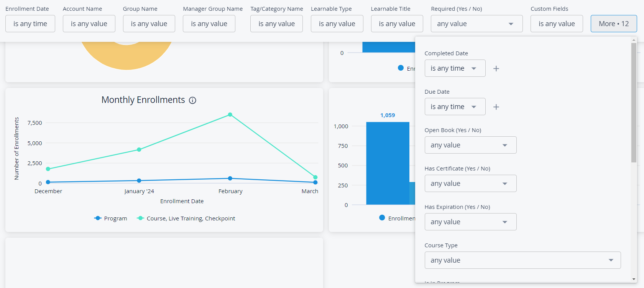Click the scrollbar down arrow in filter panel
The height and width of the screenshot is (288, 644).
tap(634, 279)
